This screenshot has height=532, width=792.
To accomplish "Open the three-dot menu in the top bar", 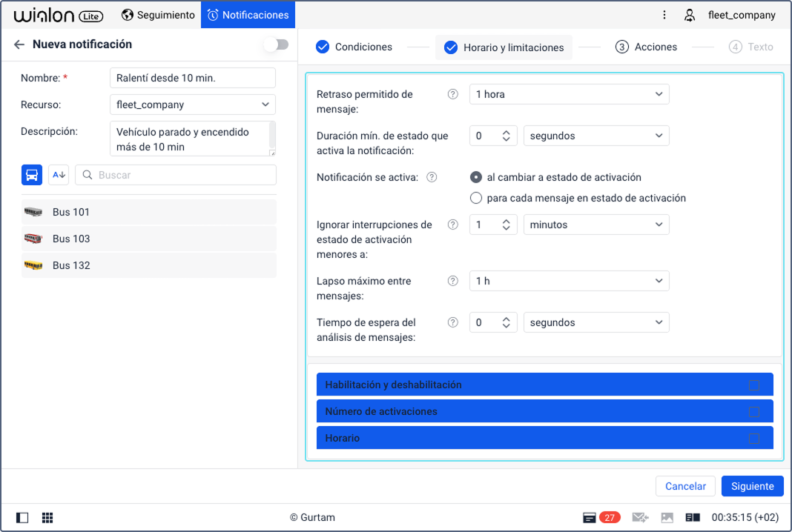I will tap(664, 15).
